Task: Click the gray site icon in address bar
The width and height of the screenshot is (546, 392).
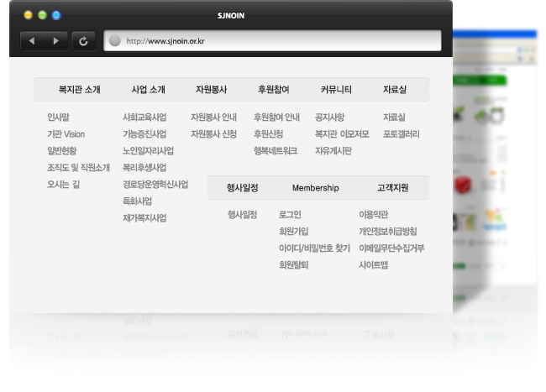Action: click(115, 40)
